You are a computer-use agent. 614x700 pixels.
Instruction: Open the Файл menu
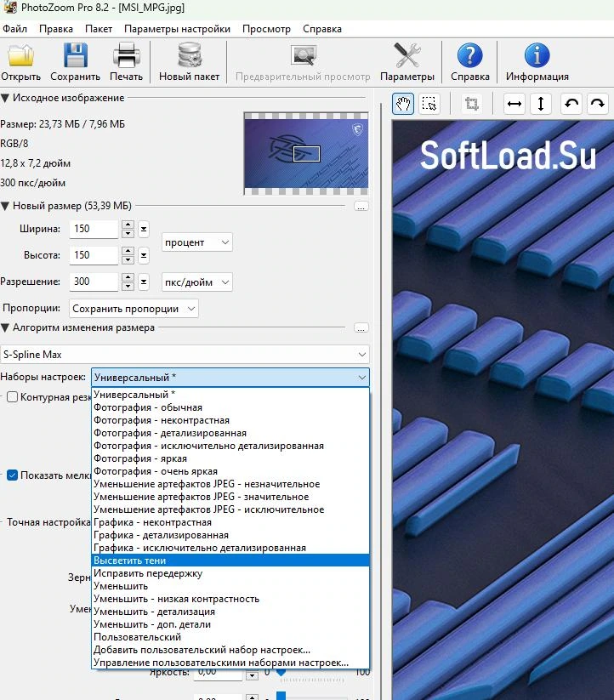click(14, 29)
